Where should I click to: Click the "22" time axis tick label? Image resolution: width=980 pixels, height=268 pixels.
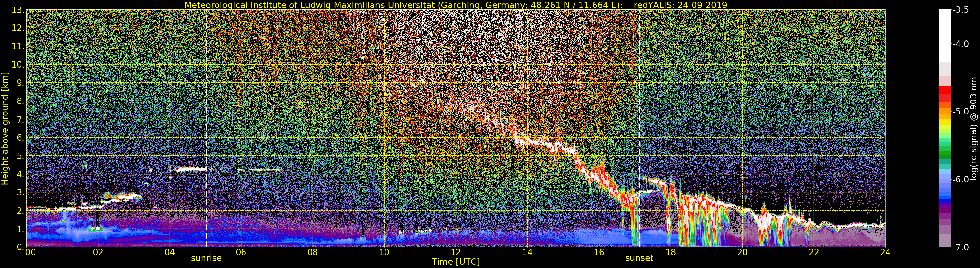click(813, 252)
